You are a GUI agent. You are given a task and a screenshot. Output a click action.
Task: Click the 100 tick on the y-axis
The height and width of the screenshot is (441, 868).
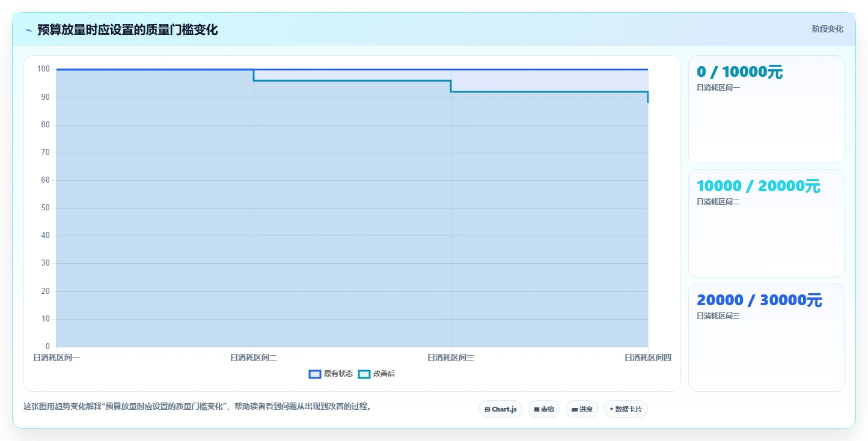point(44,69)
